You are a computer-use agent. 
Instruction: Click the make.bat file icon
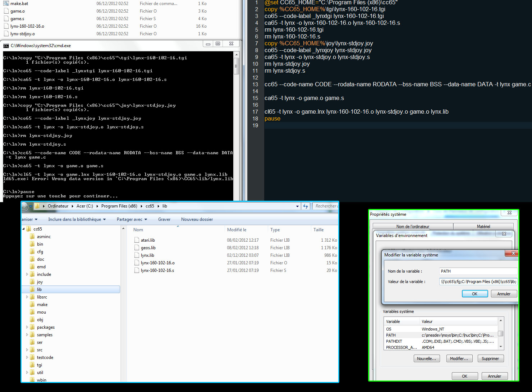tap(6, 4)
